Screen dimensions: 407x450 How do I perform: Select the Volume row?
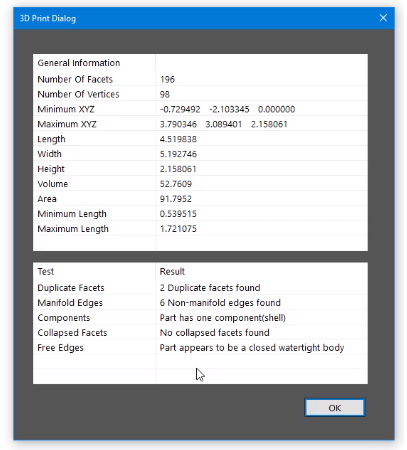[x=200, y=184]
